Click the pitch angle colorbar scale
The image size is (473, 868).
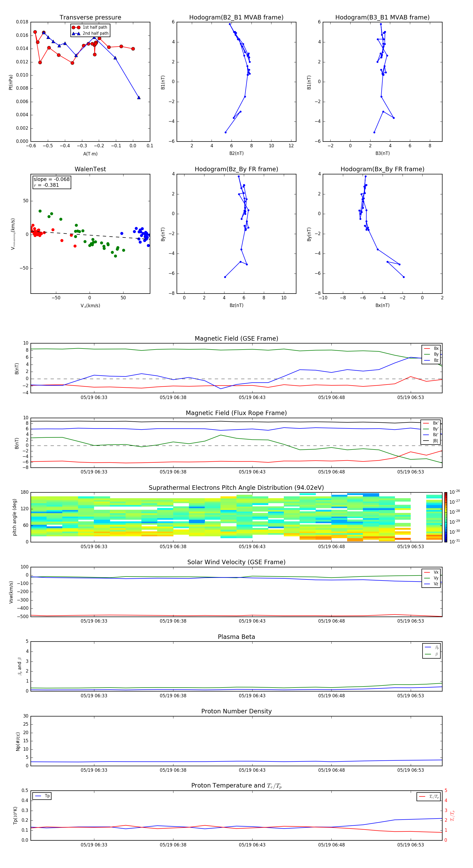point(446,517)
